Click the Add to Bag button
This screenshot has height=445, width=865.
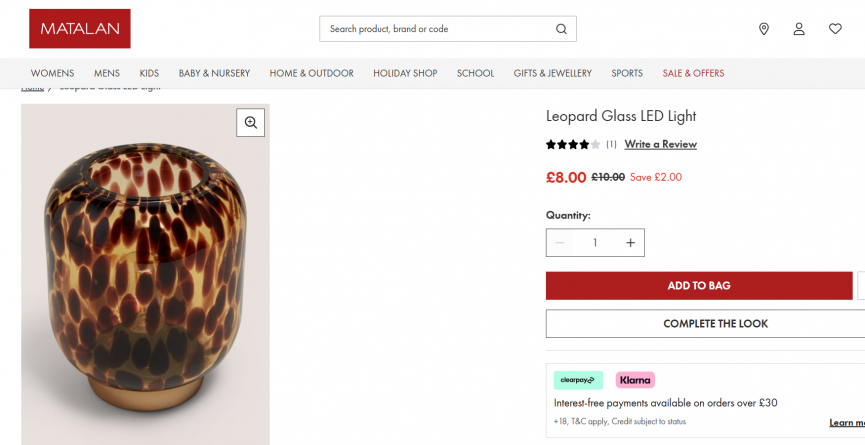(x=699, y=286)
